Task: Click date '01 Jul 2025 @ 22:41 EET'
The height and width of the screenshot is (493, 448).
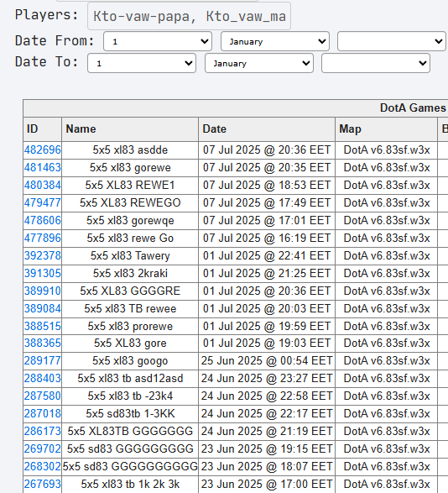Action: pos(267,255)
